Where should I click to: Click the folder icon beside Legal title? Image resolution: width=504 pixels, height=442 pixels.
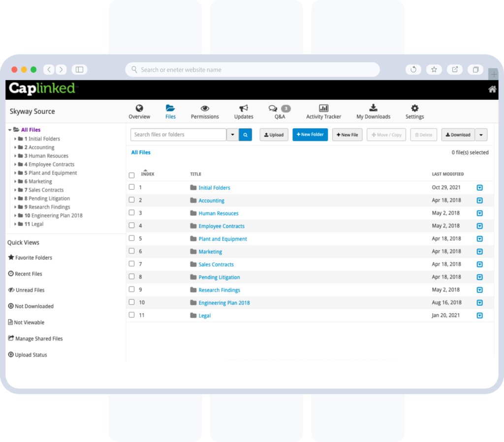193,315
